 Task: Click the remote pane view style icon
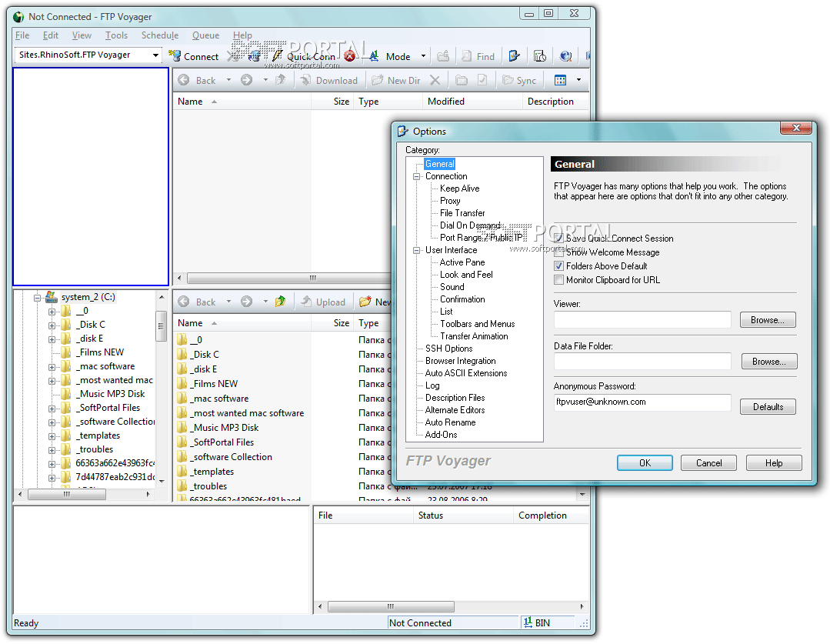pos(560,80)
